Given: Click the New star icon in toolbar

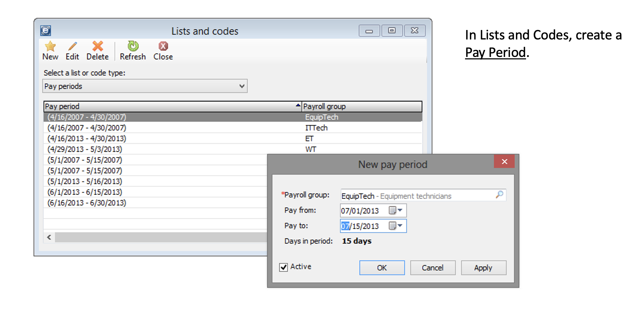Looking at the screenshot, I should pos(50,46).
